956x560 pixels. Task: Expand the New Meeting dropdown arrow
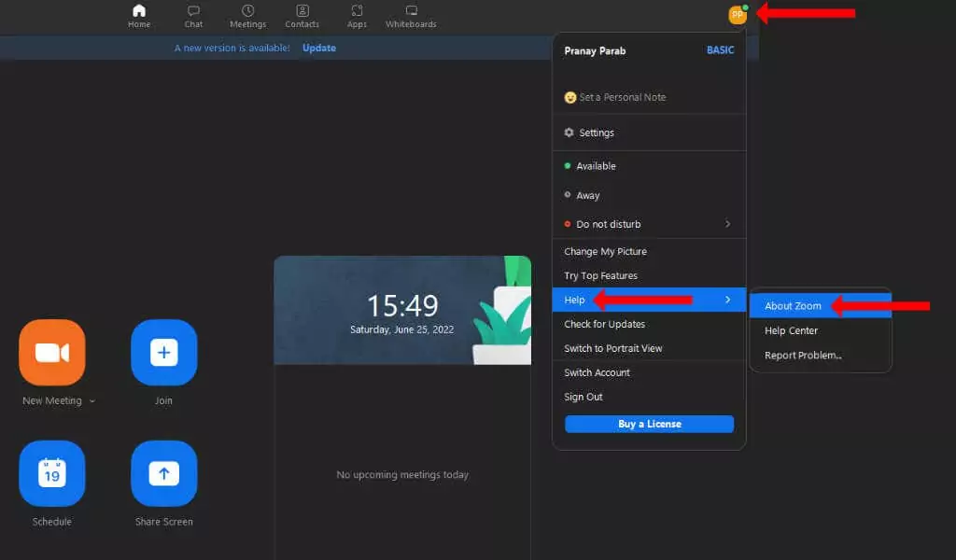[92, 401]
